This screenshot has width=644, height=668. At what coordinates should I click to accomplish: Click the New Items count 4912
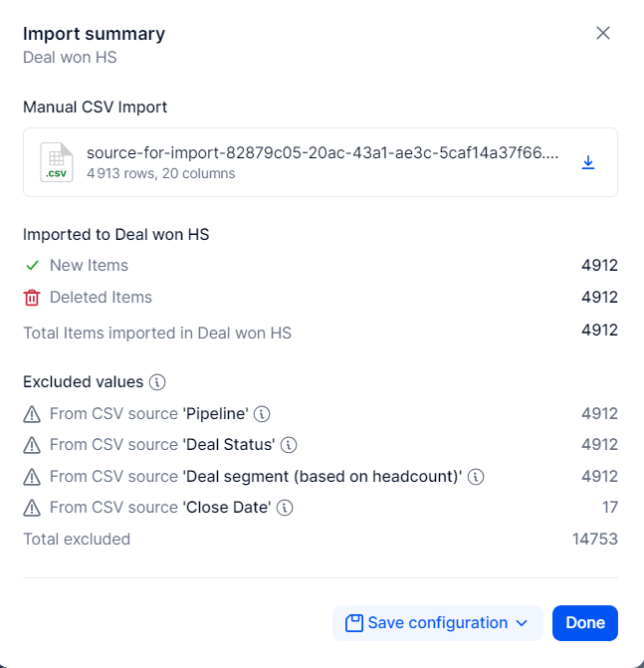[599, 266]
